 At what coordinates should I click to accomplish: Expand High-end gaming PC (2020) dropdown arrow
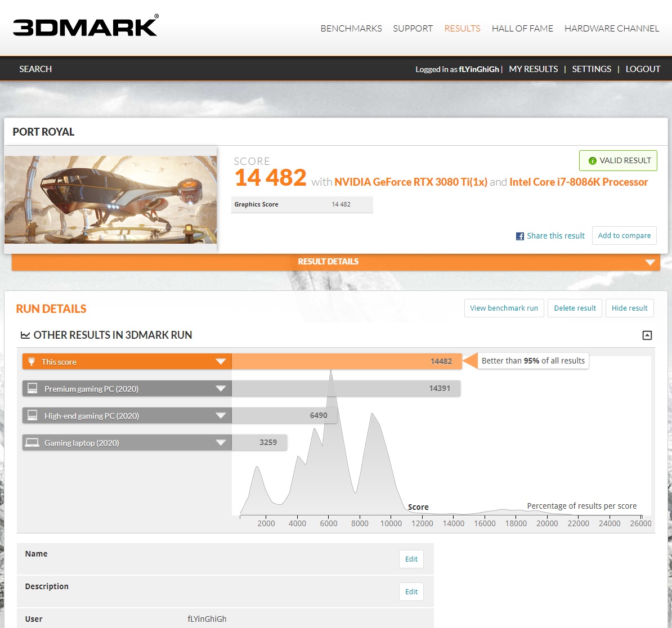coord(221,415)
